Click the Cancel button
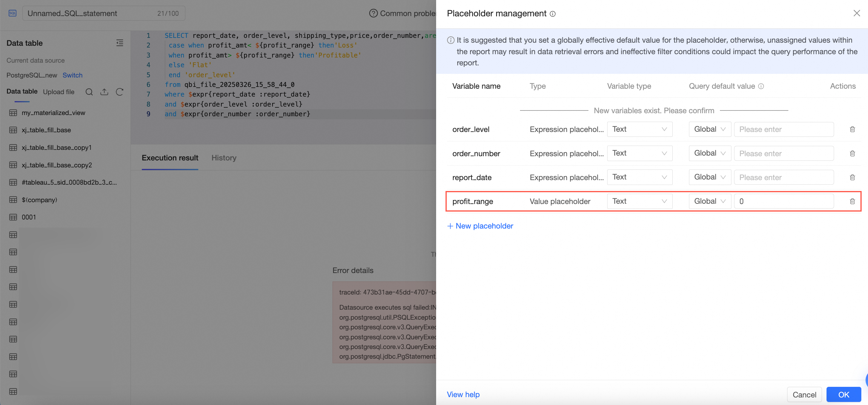This screenshot has width=868, height=405. (x=804, y=395)
